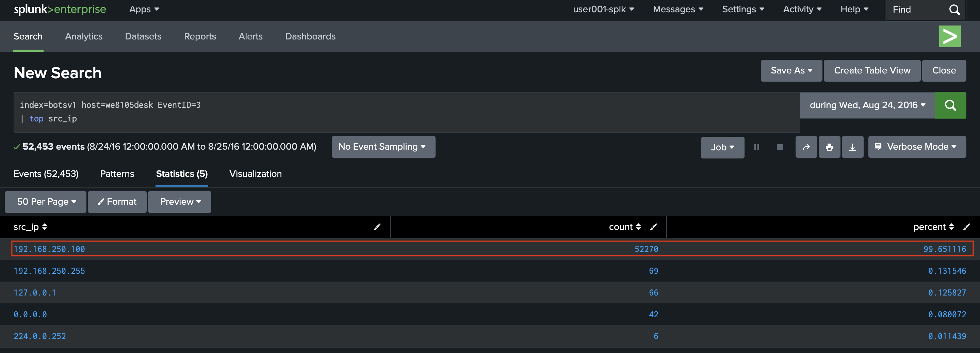Sort by src_ip column header
The width and height of the screenshot is (980, 353).
(x=30, y=227)
